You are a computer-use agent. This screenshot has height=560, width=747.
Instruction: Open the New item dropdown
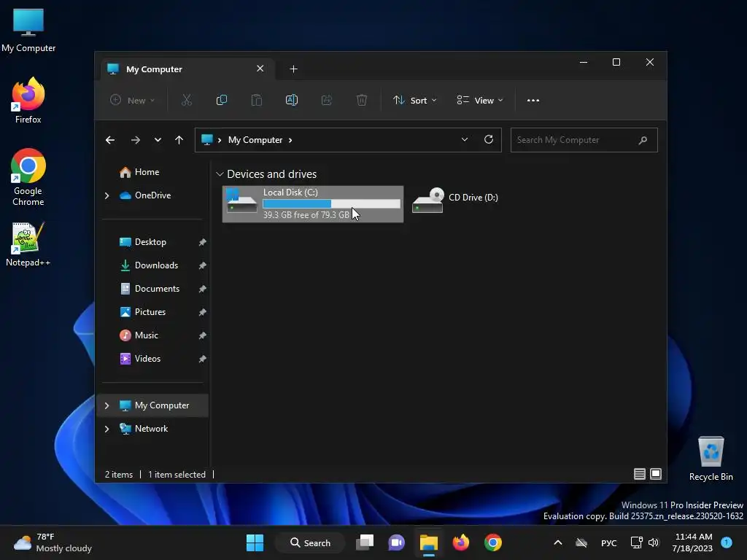[132, 100]
